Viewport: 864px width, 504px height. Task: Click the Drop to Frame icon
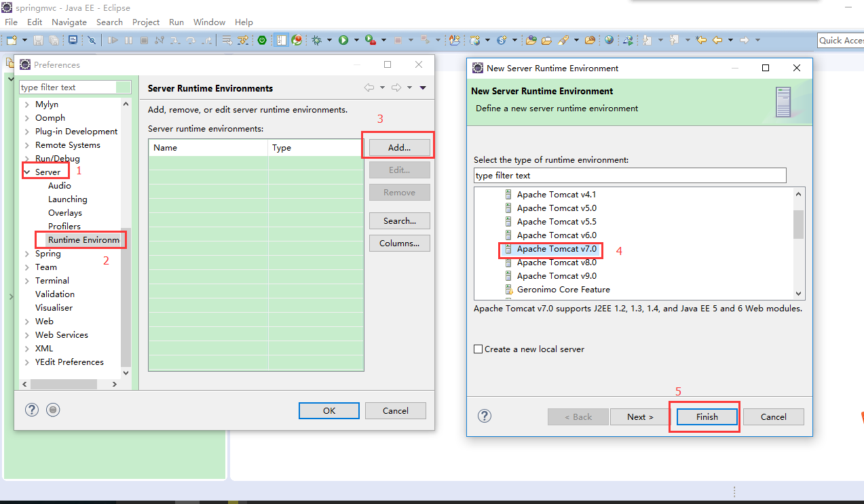(x=227, y=40)
